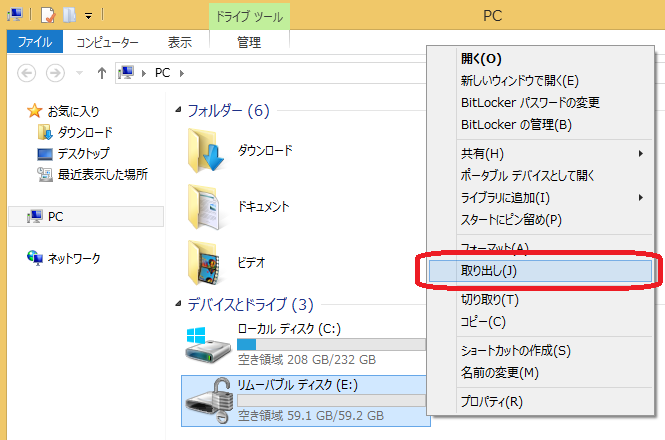Expand the chevron before PC in address bar

coord(144,73)
